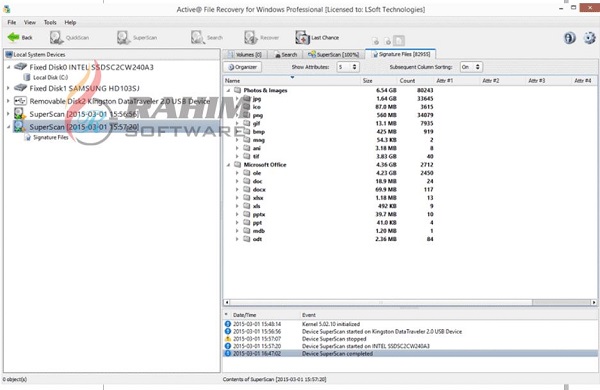Switch to the SuperScan [100%] tab

(x=333, y=54)
